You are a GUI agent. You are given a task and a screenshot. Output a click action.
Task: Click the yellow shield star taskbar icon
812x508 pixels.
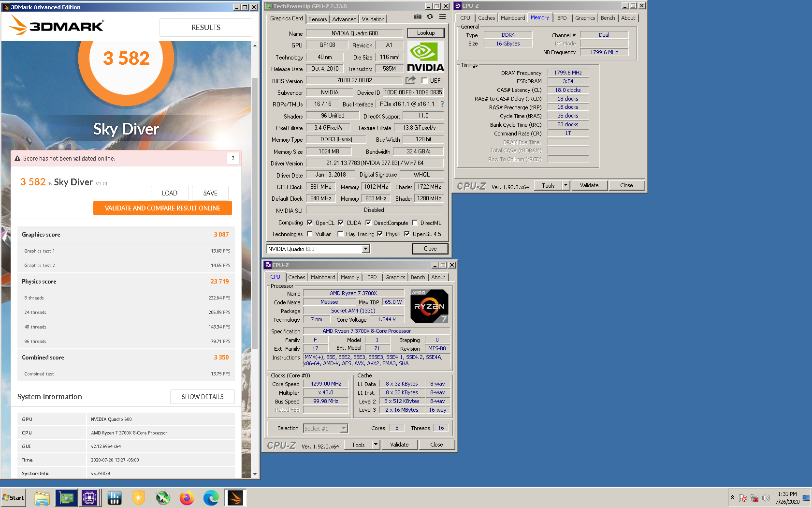(x=139, y=498)
